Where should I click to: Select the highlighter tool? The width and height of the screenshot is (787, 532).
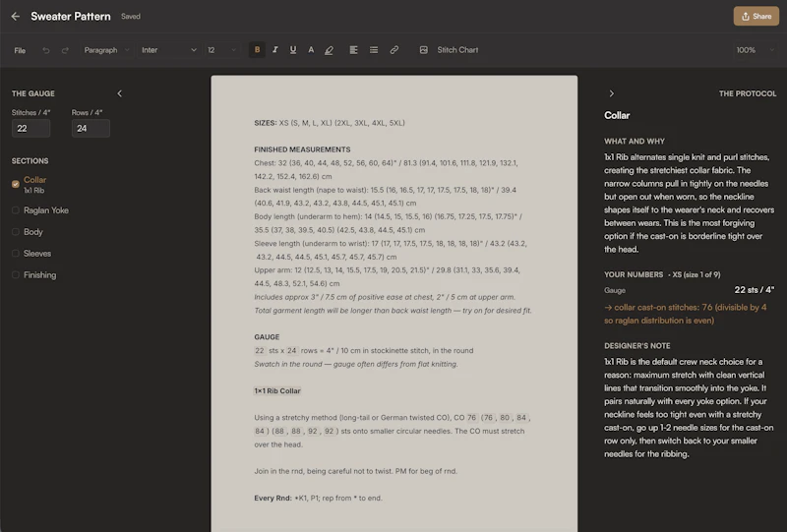[329, 50]
